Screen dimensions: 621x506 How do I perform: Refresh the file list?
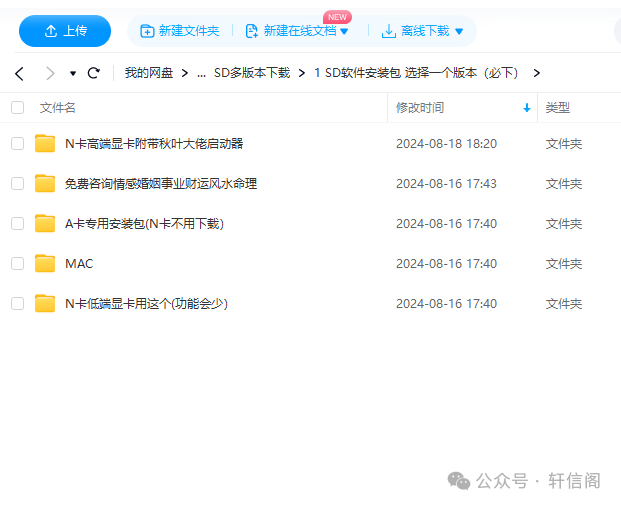(x=94, y=73)
